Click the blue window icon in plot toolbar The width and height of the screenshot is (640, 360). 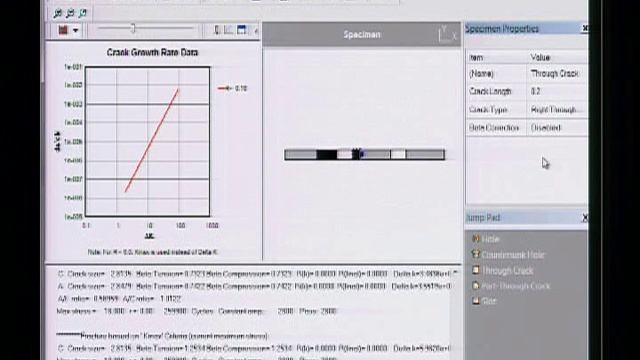pyautogui.click(x=242, y=29)
